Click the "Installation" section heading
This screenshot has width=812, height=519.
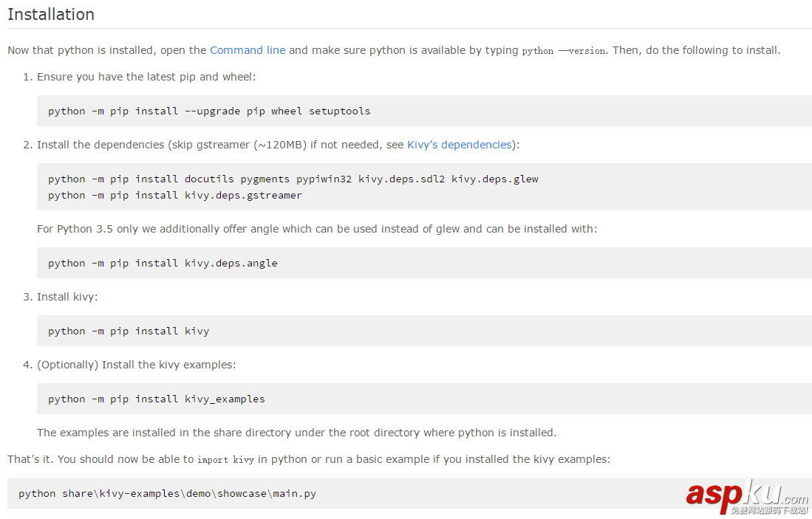click(x=51, y=14)
